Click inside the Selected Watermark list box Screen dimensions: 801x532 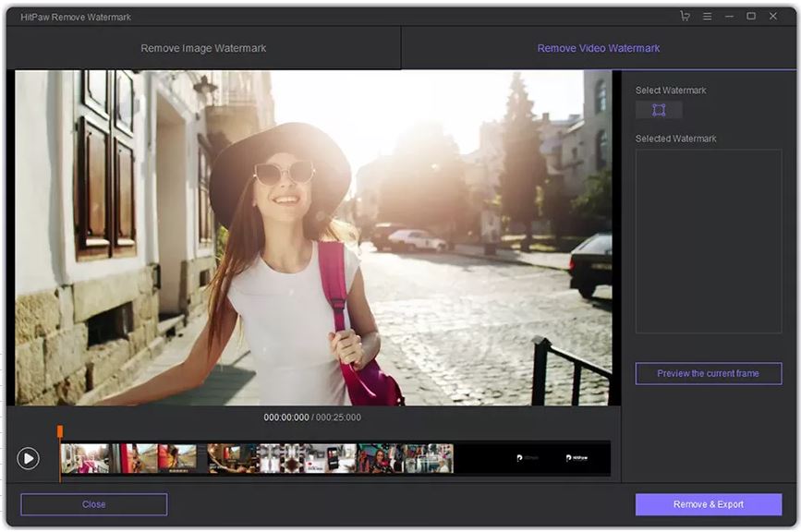tap(708, 240)
